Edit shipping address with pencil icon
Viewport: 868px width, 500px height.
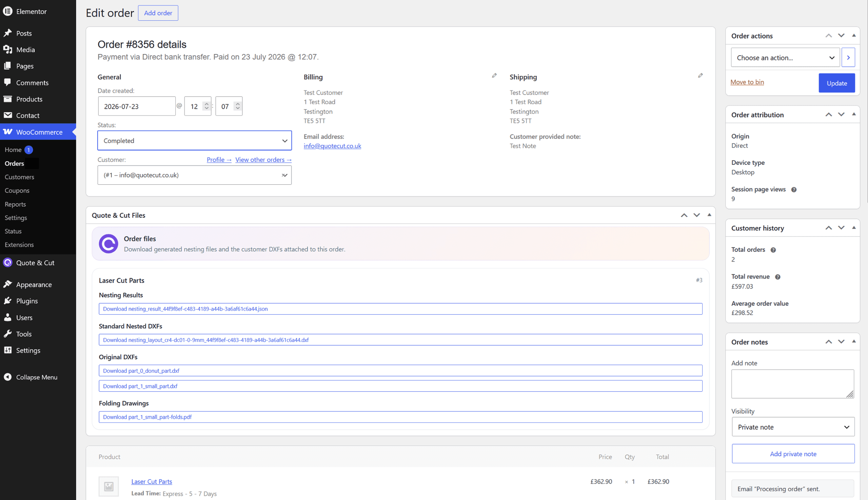coord(700,76)
